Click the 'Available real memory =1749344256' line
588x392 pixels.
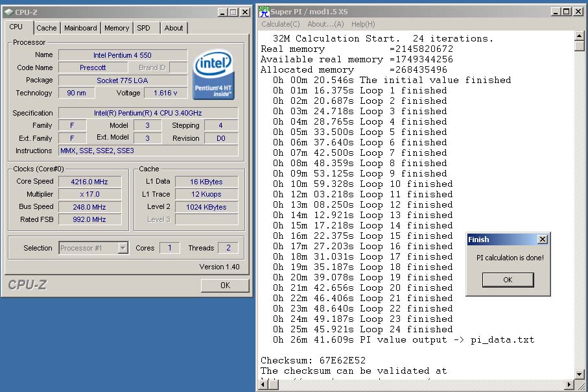click(357, 59)
